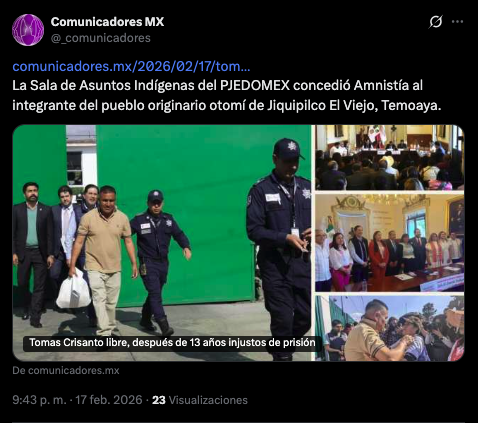The image size is (478, 423).
Task: Click the Grok explain-post icon
Action: click(435, 22)
